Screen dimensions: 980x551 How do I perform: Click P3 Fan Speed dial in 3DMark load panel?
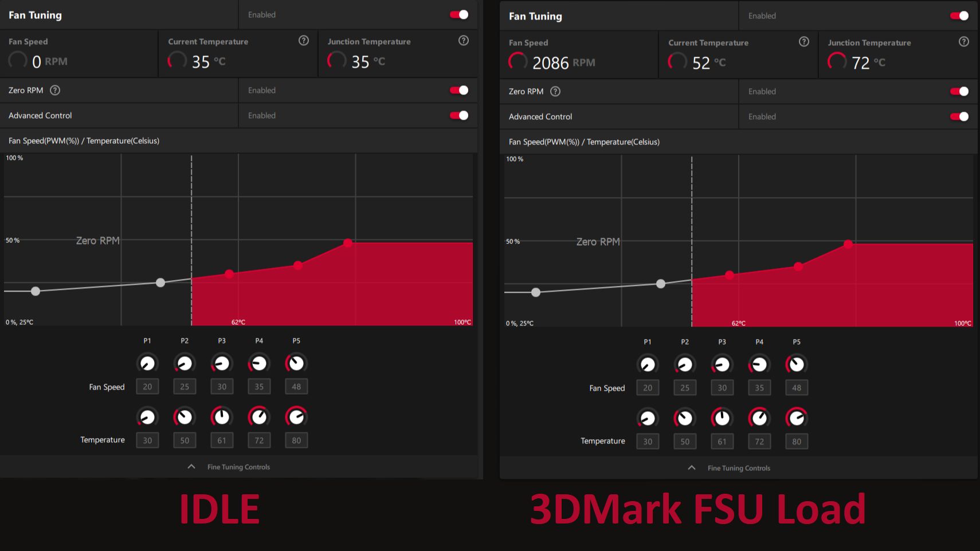(x=722, y=364)
